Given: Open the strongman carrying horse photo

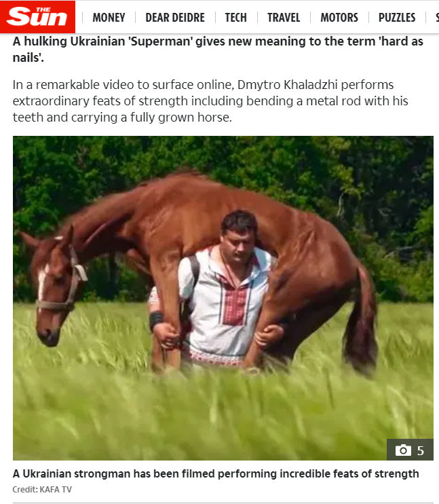Looking at the screenshot, I should click(223, 298).
